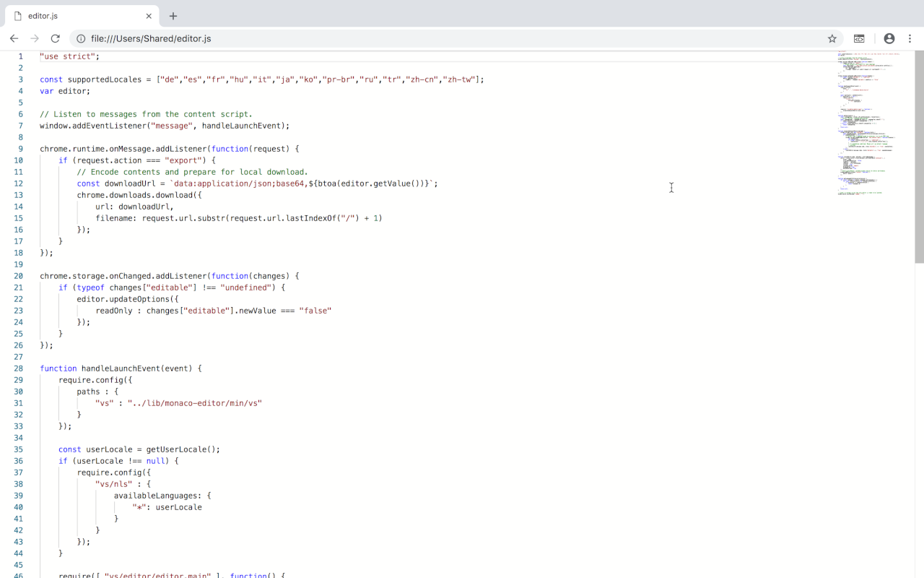Click require.config on line 29
Viewport: 924px width, 578px height.
point(90,380)
